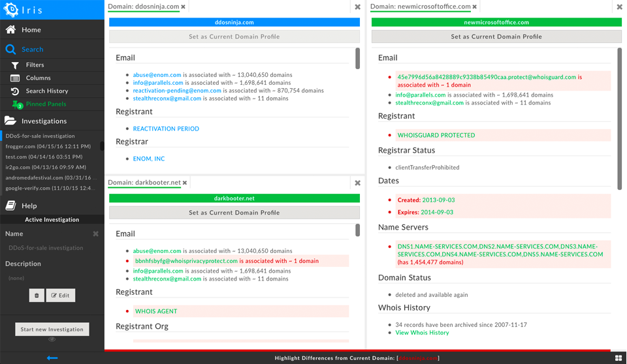Set darkbooter.net as Current Domain Profile
Image resolution: width=627 pixels, height=364 pixels.
(x=234, y=213)
